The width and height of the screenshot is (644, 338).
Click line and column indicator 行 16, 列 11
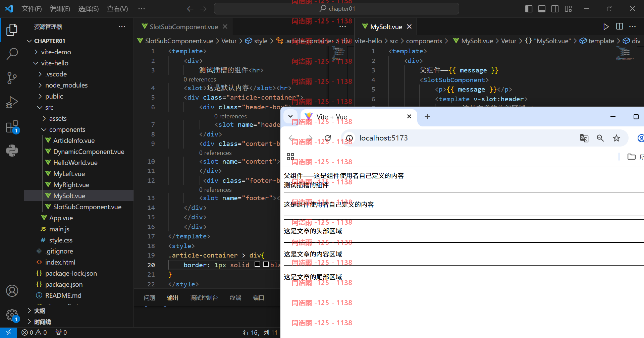pyautogui.click(x=260, y=332)
